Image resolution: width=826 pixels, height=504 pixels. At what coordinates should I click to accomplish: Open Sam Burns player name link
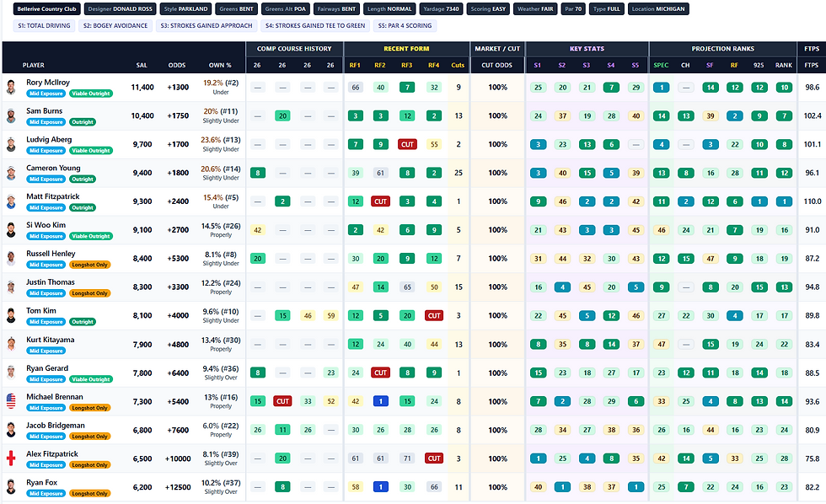[x=44, y=110]
